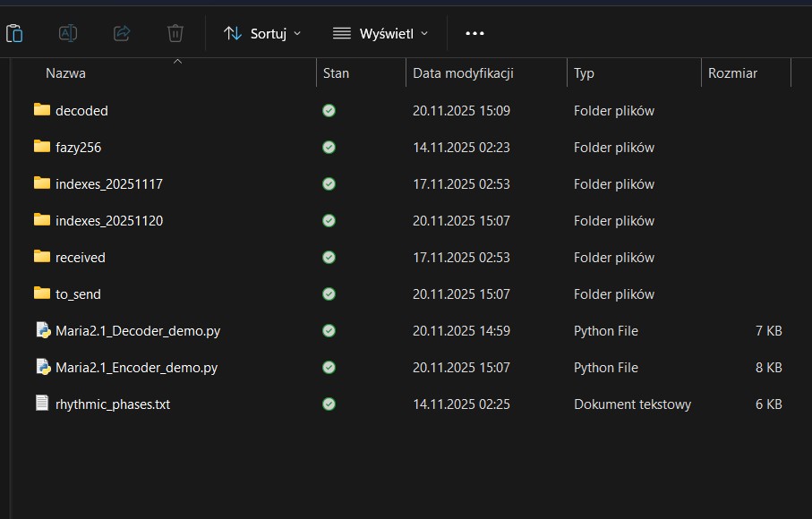Screen dimensions: 812x519
Task: Open the Sortuj dropdown menu
Action: [262, 33]
